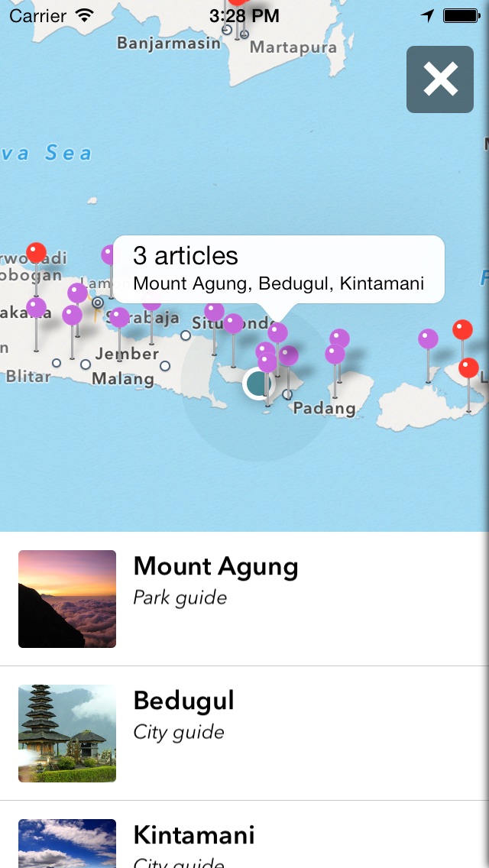Select the red pin near Purwodadi

[x=36, y=253]
